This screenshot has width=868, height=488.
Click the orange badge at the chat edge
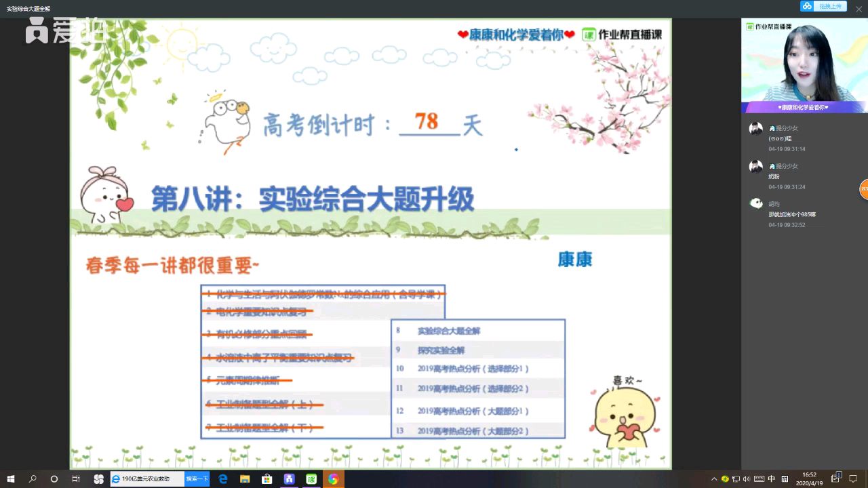click(x=865, y=189)
